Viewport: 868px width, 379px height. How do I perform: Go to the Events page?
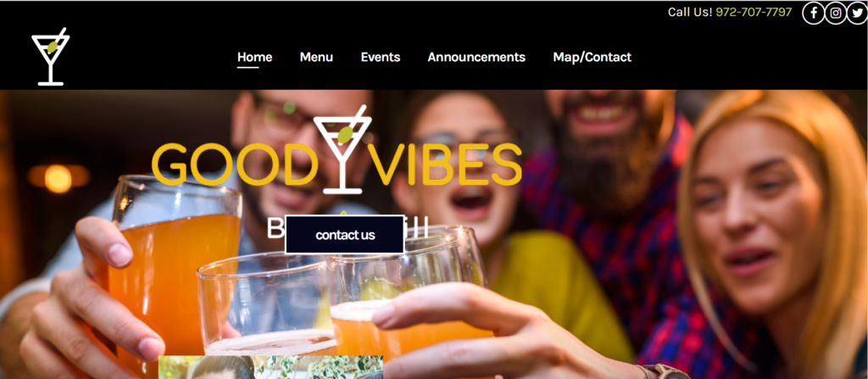point(381,57)
